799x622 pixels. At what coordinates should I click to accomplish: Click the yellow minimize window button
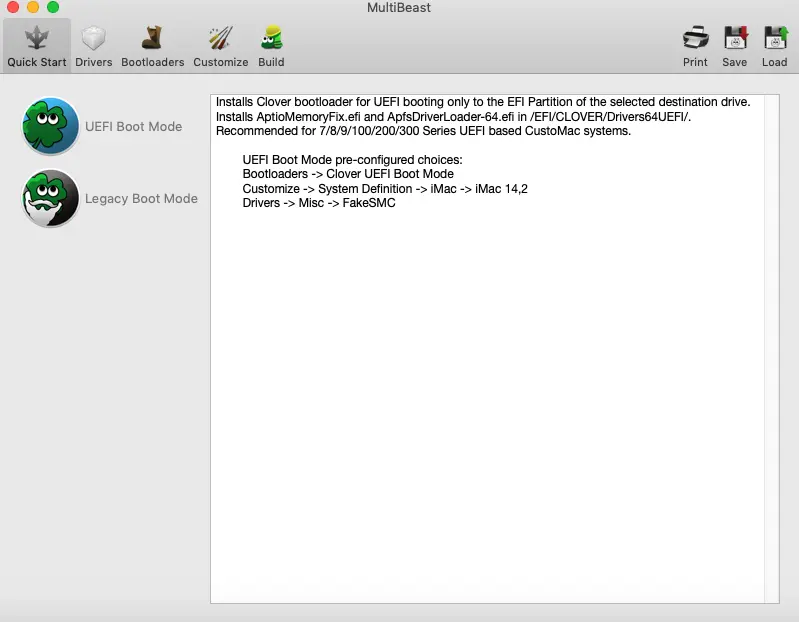33,7
